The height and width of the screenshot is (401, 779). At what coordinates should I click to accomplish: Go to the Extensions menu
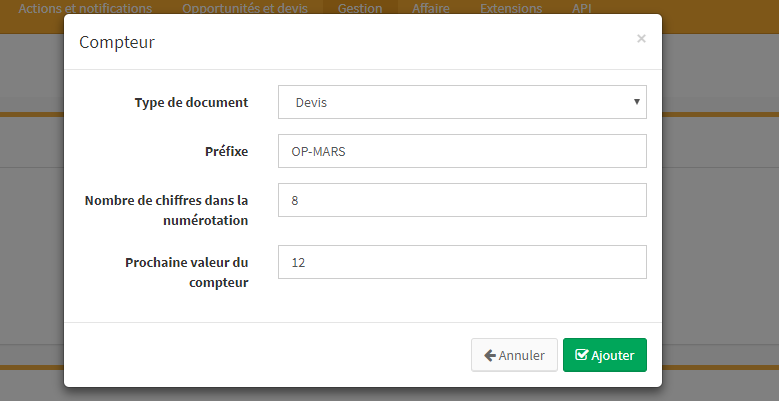click(x=511, y=8)
